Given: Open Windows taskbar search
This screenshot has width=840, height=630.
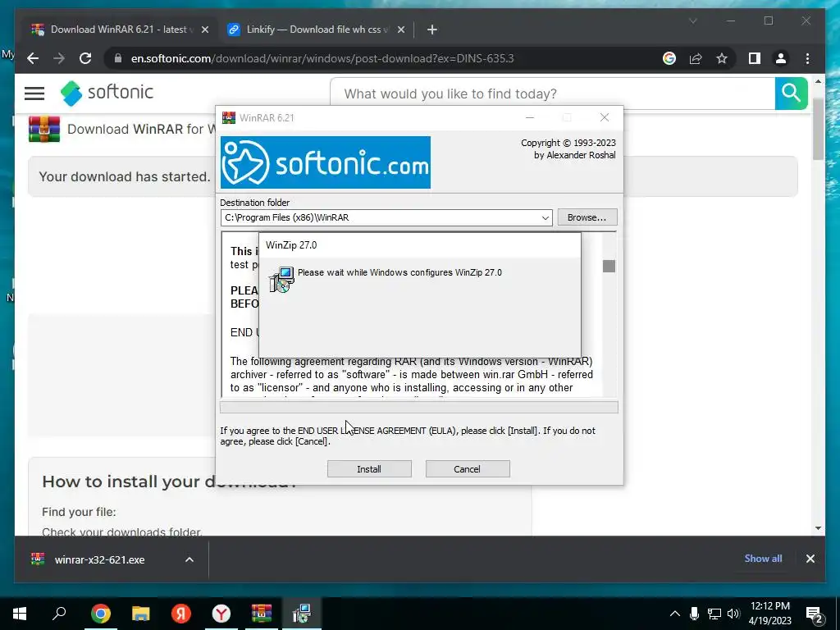Looking at the screenshot, I should (59, 613).
